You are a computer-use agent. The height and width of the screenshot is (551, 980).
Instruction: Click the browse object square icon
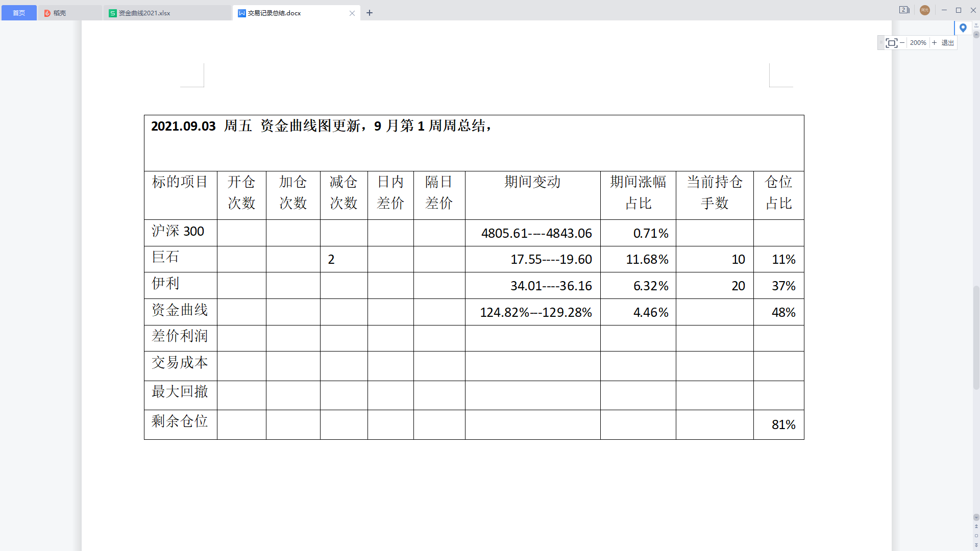(976, 536)
